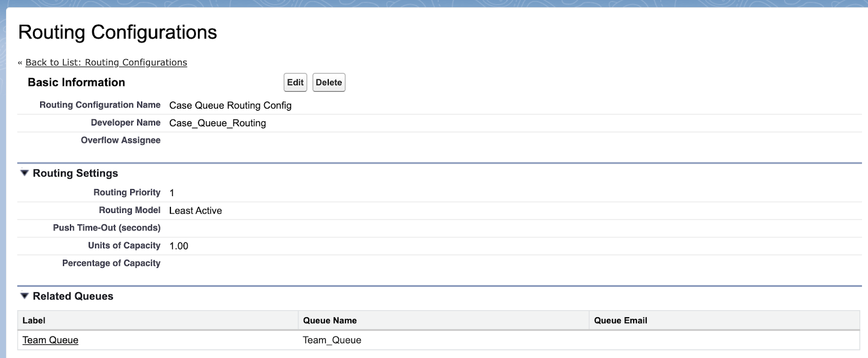Click the Team_Queue queue name cell
This screenshot has height=358, width=868.
click(332, 340)
